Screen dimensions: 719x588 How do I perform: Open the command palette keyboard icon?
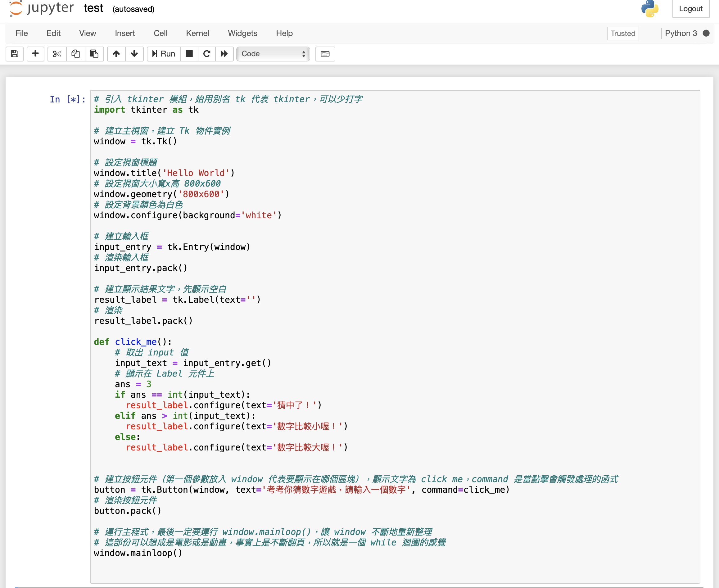pos(325,54)
